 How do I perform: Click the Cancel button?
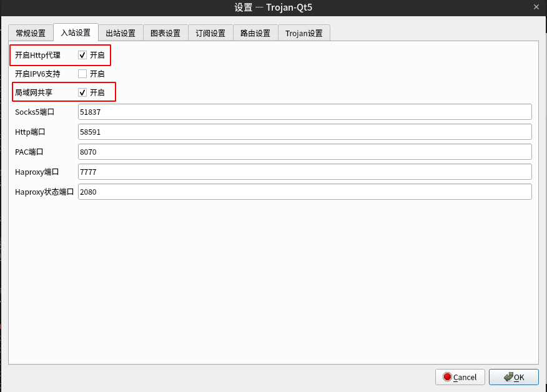pyautogui.click(x=460, y=377)
